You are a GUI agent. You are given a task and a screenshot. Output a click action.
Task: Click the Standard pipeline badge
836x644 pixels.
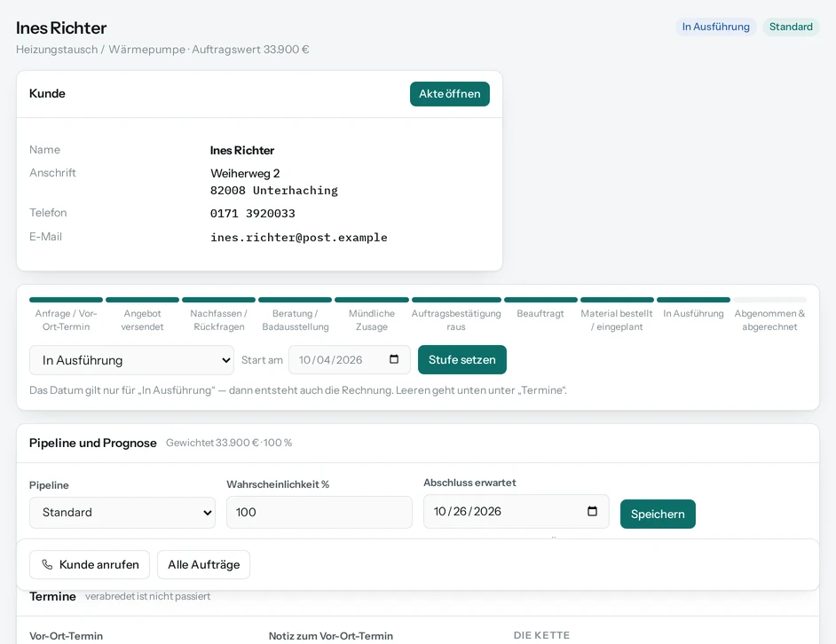click(791, 27)
